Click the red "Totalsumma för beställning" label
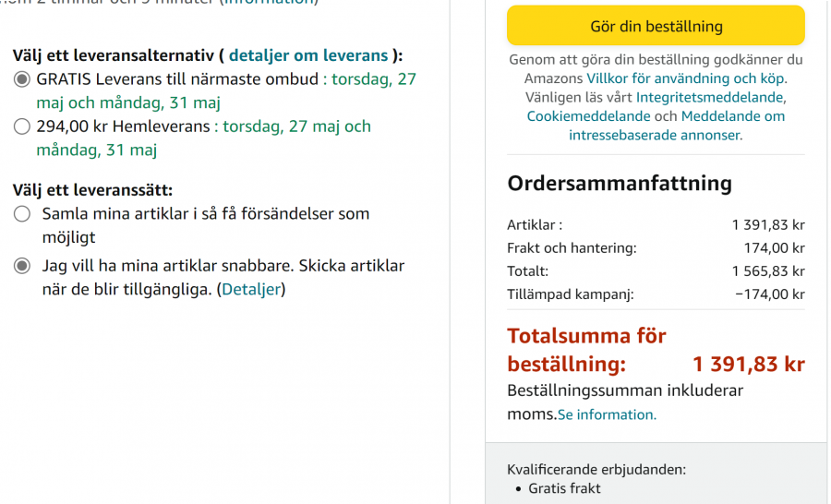 point(586,349)
